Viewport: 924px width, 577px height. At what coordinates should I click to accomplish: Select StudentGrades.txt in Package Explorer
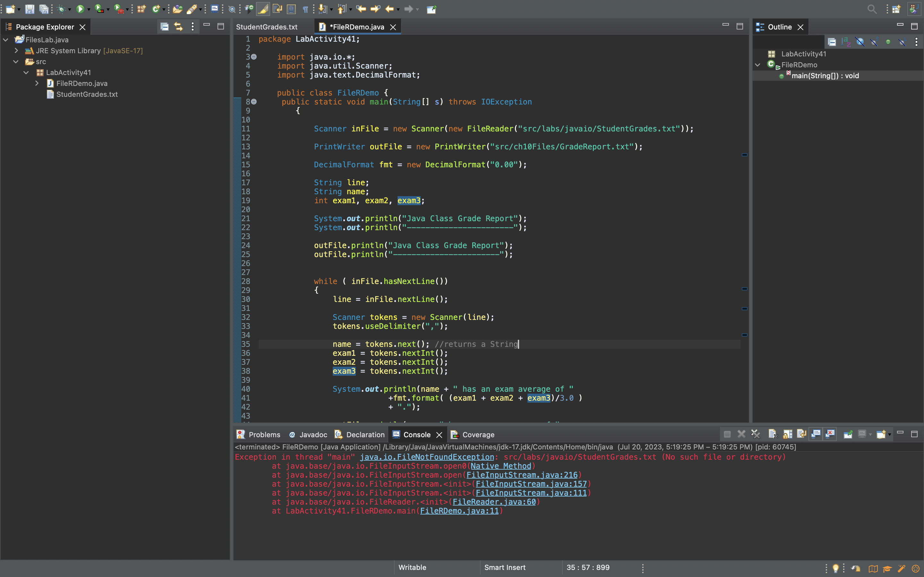coord(87,94)
